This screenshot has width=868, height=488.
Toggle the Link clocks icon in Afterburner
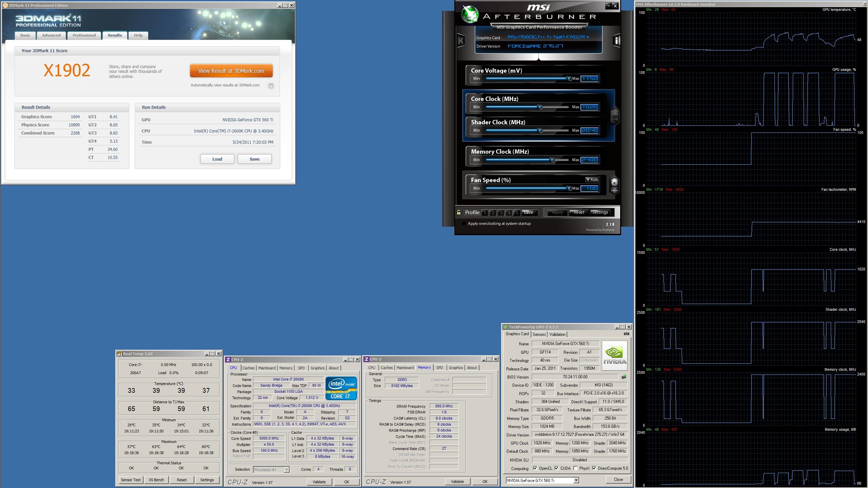(615, 116)
